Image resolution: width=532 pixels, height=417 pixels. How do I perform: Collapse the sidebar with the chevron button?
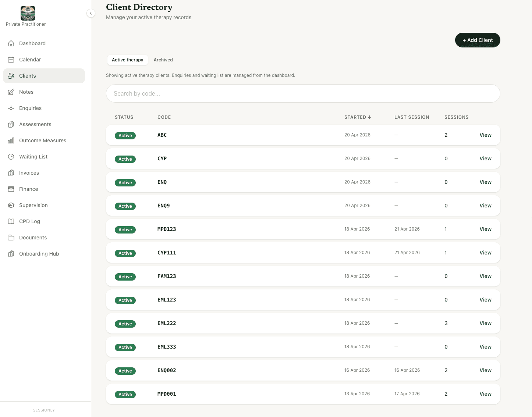click(x=91, y=13)
